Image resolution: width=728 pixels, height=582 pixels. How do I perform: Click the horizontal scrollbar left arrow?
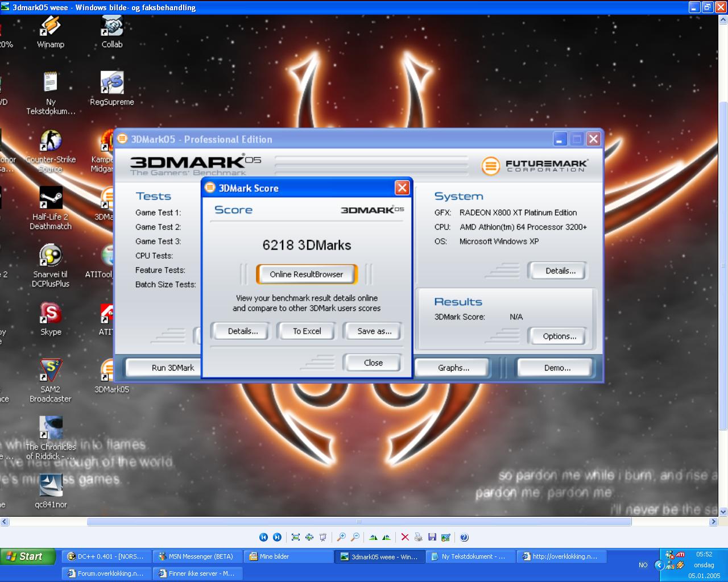point(5,522)
